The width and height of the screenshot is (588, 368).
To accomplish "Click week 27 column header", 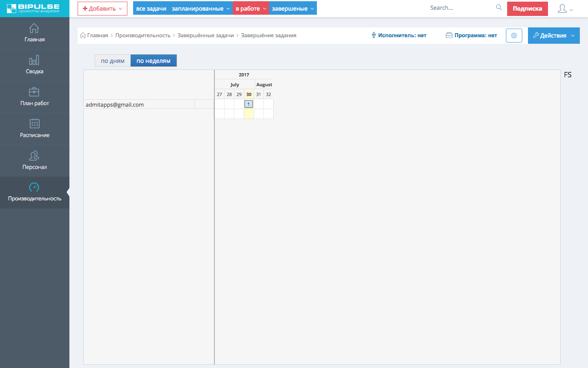I will point(219,94).
